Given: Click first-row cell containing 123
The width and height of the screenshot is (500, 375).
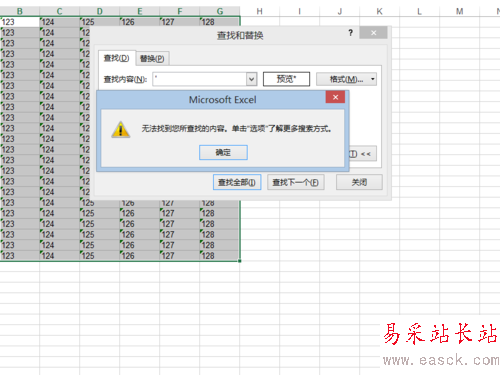Looking at the screenshot, I should click(20, 22).
